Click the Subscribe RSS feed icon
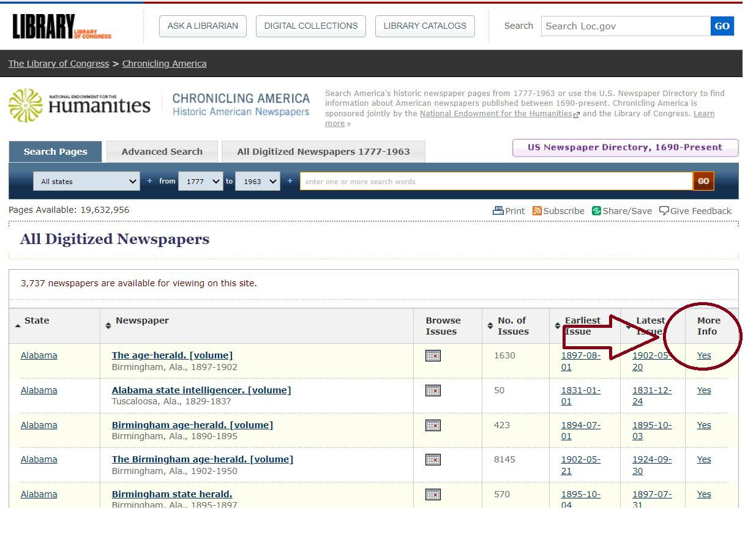 coord(537,210)
